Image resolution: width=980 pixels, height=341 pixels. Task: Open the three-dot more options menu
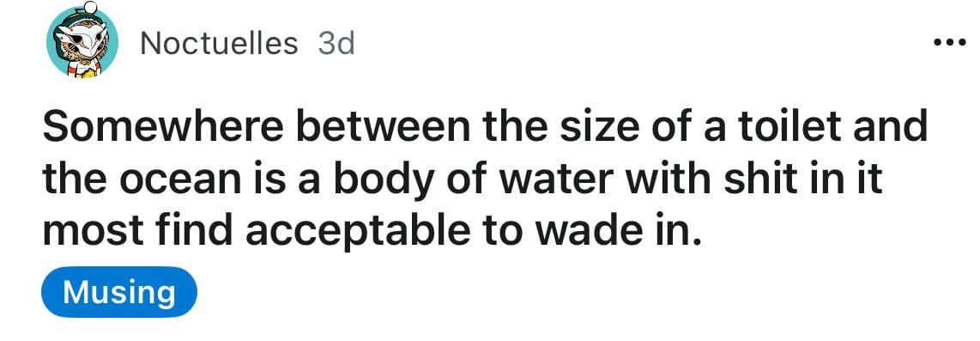pyautogui.click(x=949, y=43)
